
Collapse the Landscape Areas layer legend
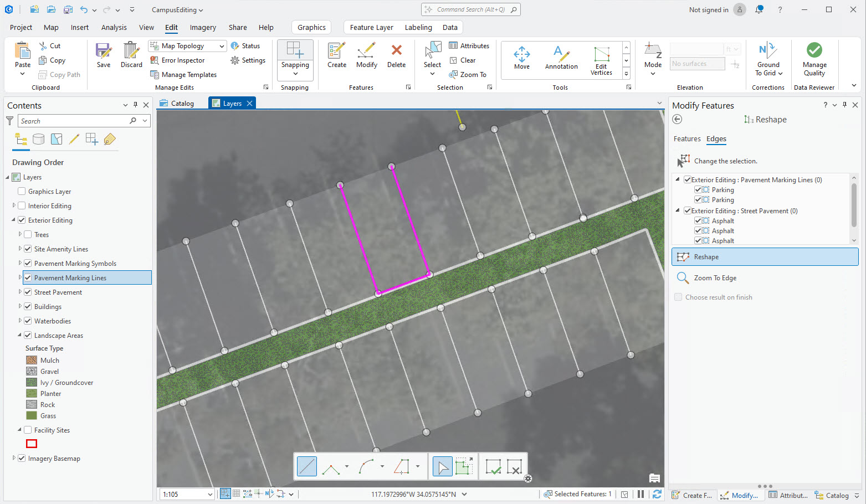click(x=19, y=335)
